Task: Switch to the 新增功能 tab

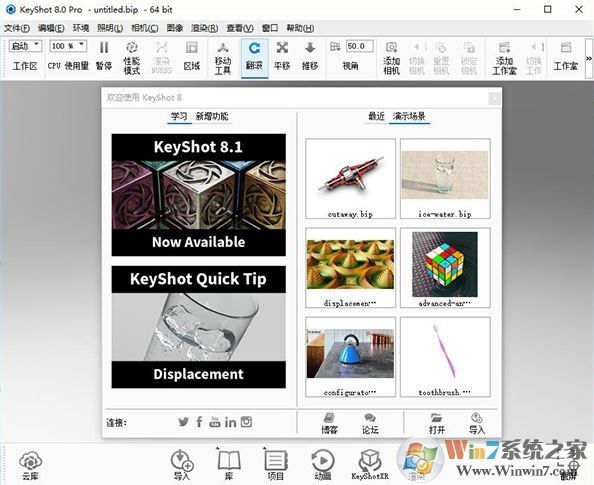Action: (x=212, y=116)
